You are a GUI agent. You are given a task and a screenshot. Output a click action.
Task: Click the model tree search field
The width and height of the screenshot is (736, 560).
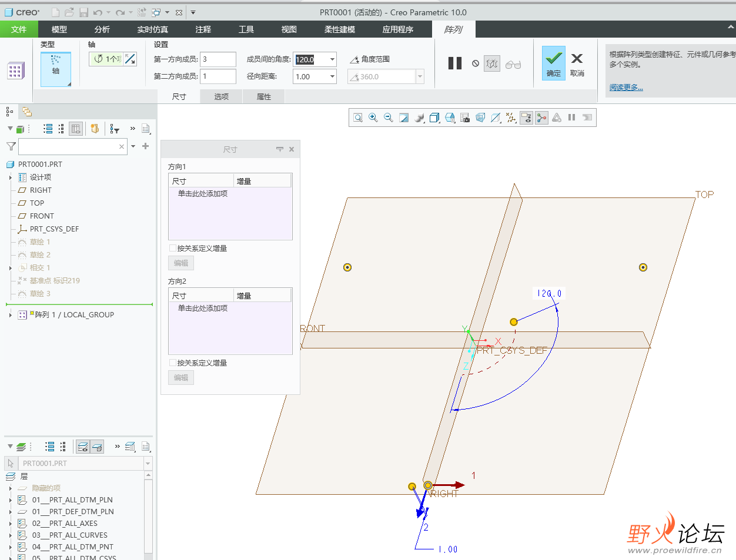(x=73, y=146)
